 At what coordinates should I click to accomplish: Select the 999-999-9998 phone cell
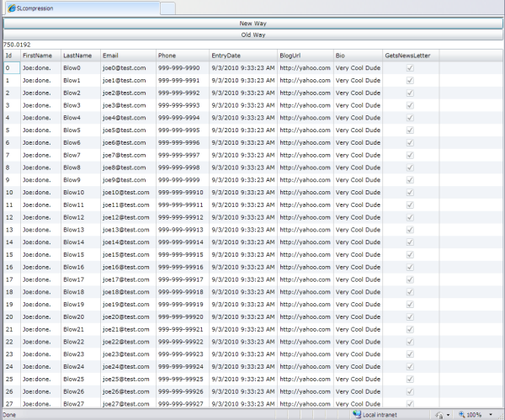coord(183,167)
